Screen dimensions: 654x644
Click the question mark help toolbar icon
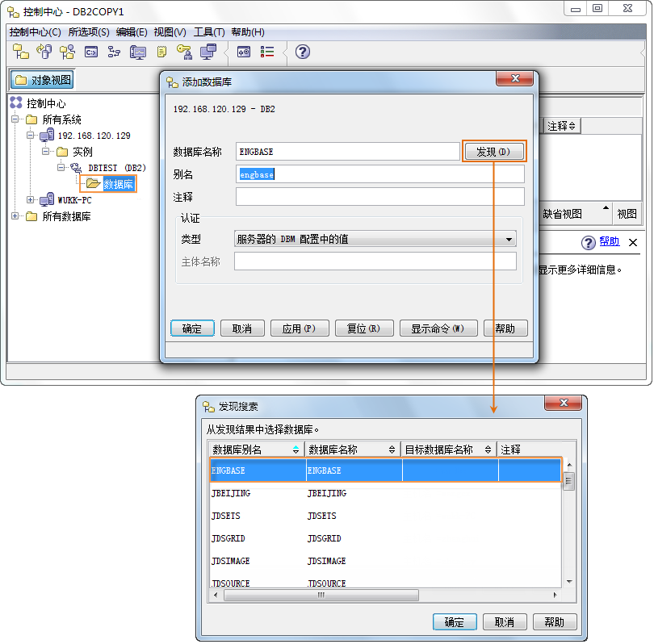pos(303,52)
